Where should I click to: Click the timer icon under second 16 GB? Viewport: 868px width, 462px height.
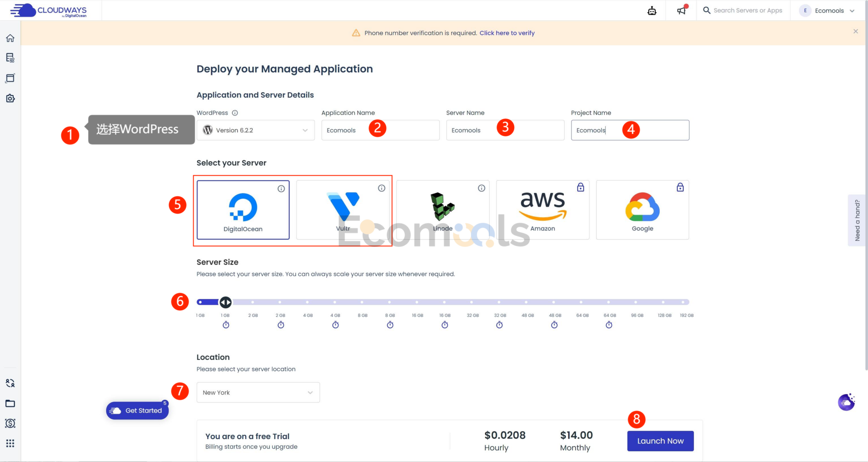tap(445, 325)
